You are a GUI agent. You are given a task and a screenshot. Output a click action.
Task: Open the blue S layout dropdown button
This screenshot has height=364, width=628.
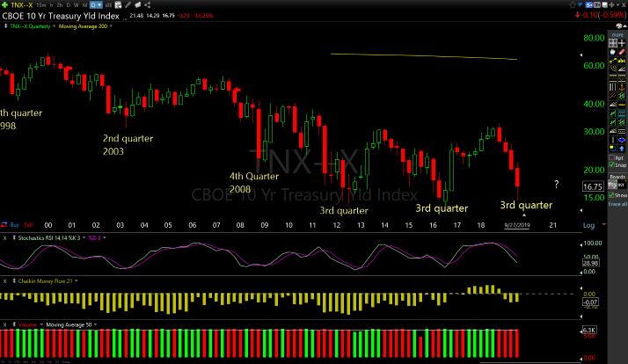tap(589, 4)
